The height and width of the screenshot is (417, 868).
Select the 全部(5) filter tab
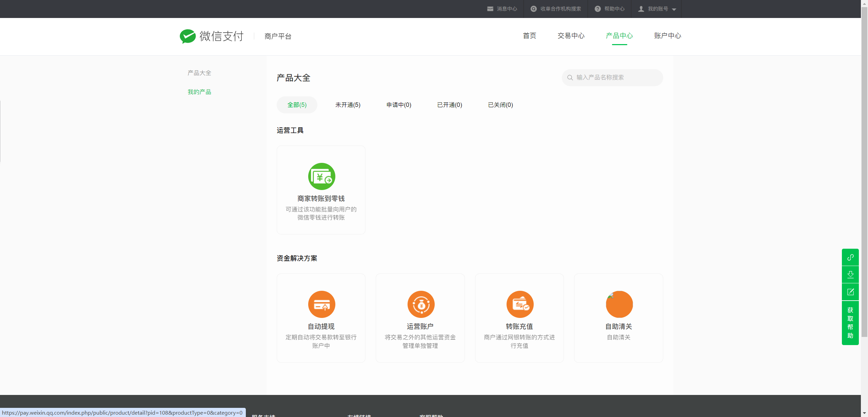tap(297, 105)
